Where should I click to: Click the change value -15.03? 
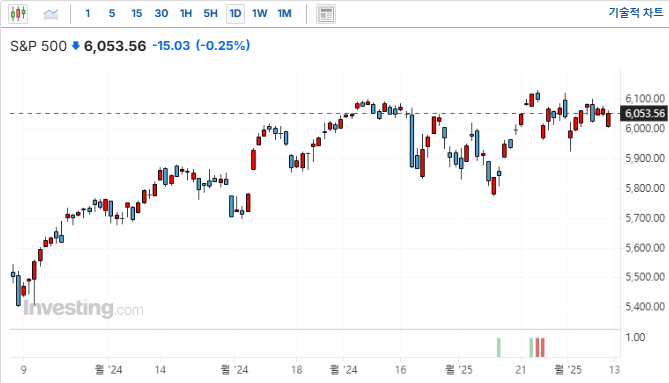pos(171,46)
